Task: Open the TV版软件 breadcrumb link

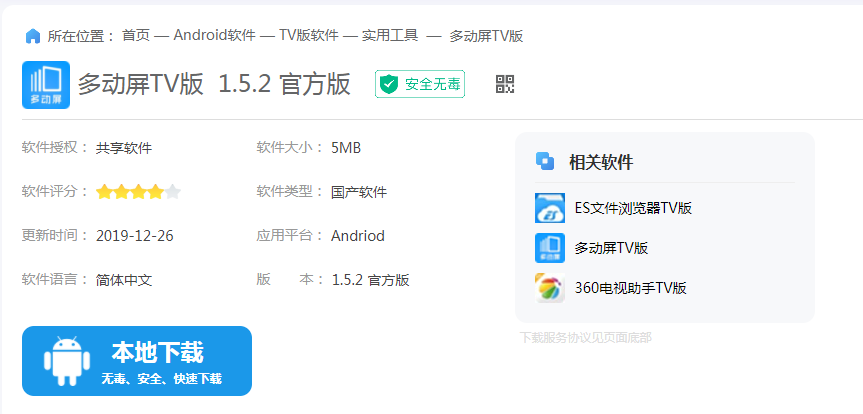Action: [x=309, y=36]
